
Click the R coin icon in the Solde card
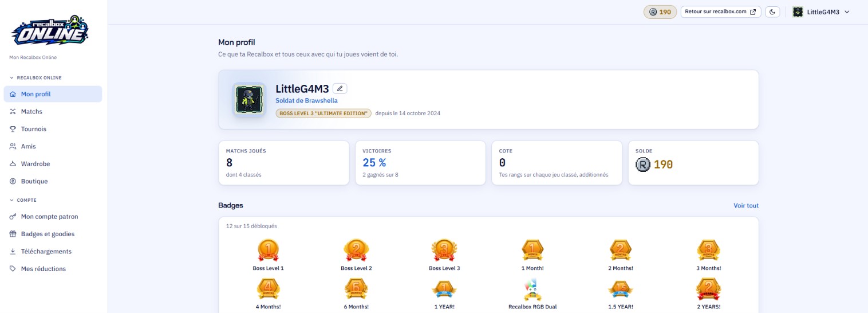click(643, 165)
